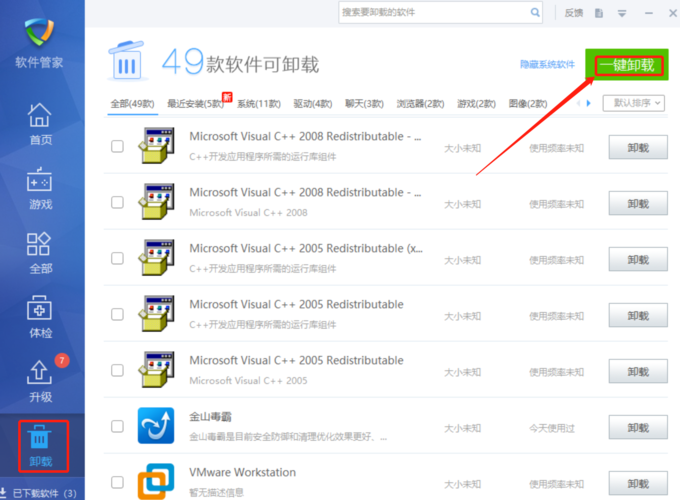The height and width of the screenshot is (500, 680).
Task: Check the VMware Workstation row checkbox
Action: coord(117,482)
